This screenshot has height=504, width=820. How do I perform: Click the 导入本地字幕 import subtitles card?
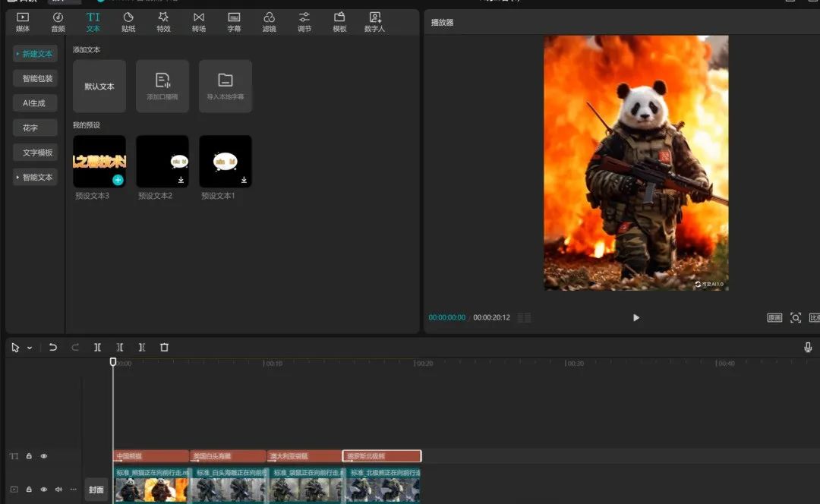coord(225,87)
